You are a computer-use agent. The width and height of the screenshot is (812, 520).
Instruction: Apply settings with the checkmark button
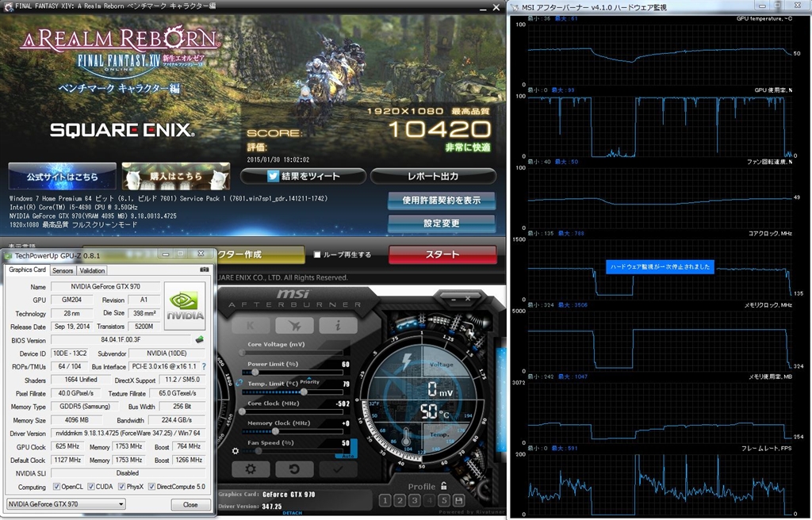338,469
